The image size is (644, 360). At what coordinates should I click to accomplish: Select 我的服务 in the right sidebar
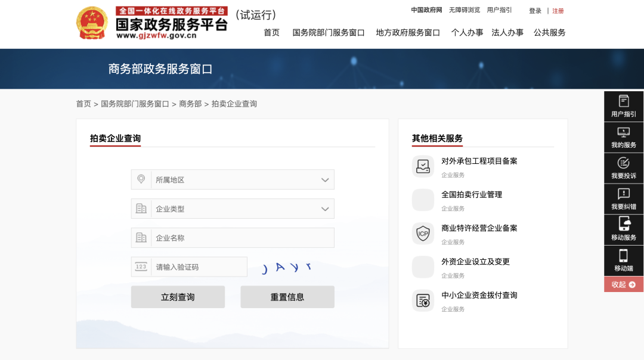click(x=623, y=137)
